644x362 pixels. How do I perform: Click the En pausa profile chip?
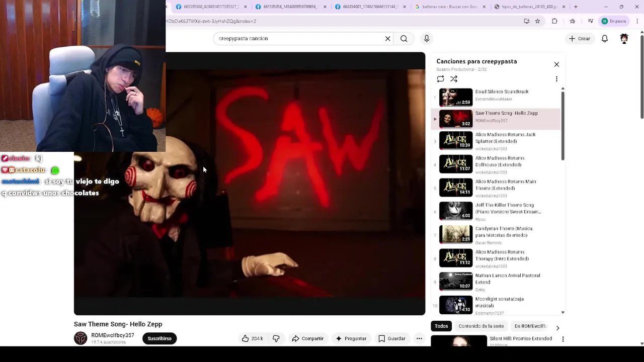click(x=613, y=21)
